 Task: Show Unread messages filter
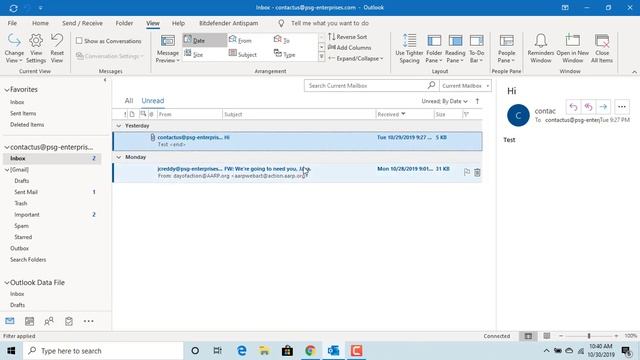153,100
